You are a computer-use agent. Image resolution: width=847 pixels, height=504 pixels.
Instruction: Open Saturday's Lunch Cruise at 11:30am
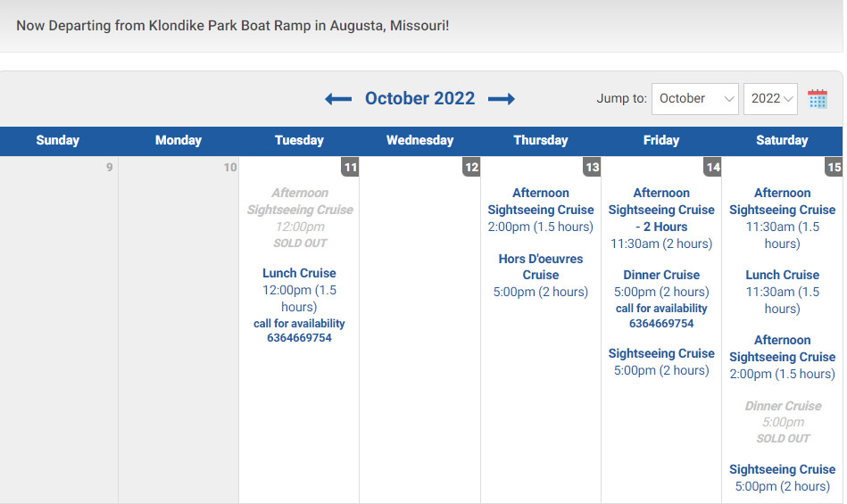pyautogui.click(x=782, y=275)
